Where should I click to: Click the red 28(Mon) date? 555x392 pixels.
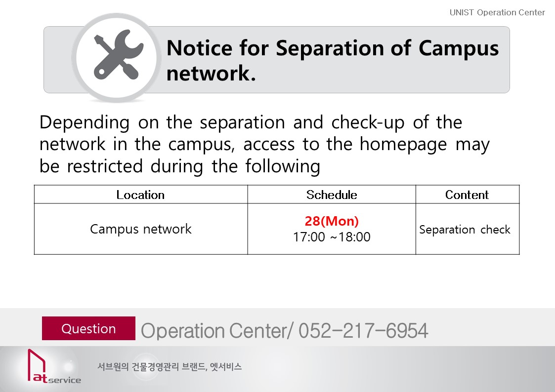pos(332,221)
